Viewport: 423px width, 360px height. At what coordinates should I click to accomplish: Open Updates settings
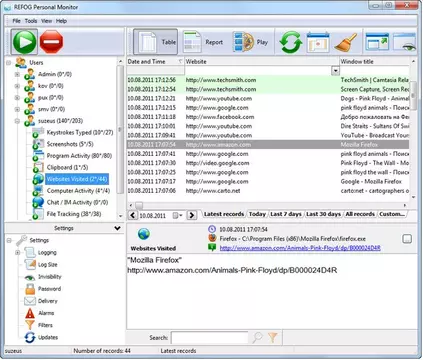pos(48,337)
